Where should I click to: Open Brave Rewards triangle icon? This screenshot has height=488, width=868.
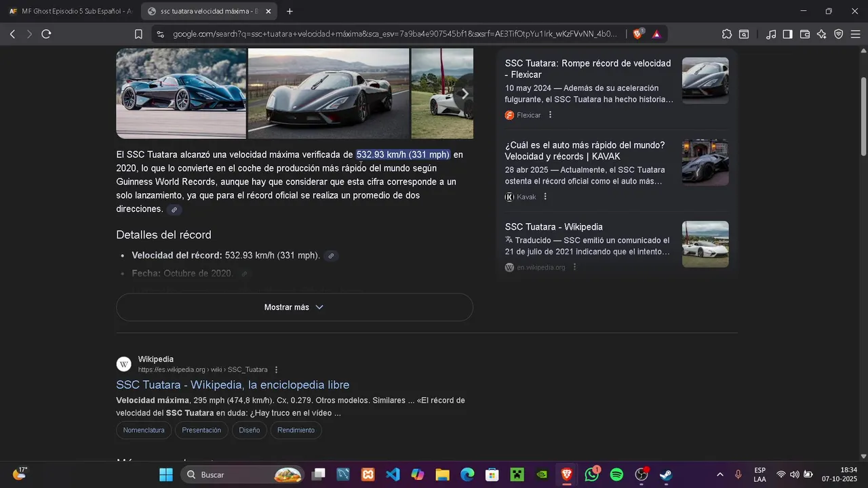tap(656, 34)
